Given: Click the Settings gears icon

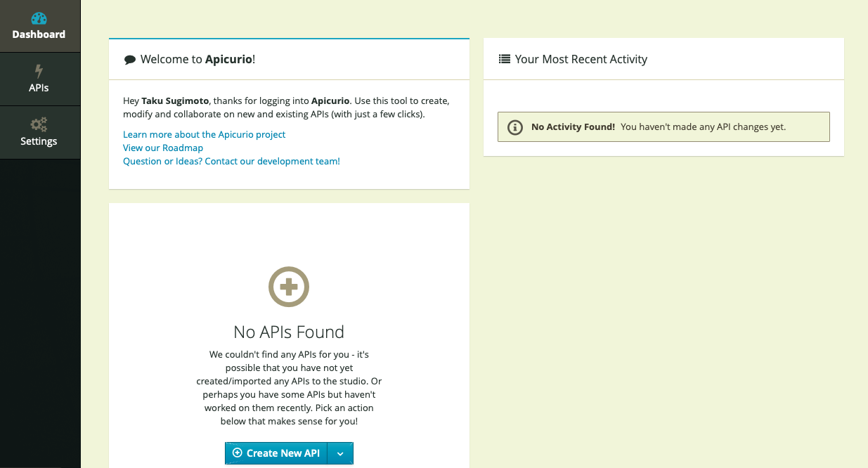Looking at the screenshot, I should 39,125.
